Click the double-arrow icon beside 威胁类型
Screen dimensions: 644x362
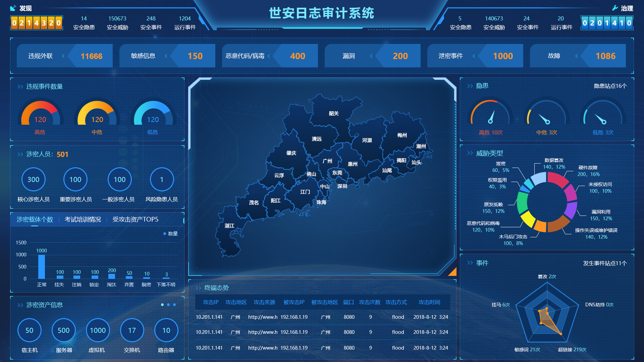click(470, 153)
